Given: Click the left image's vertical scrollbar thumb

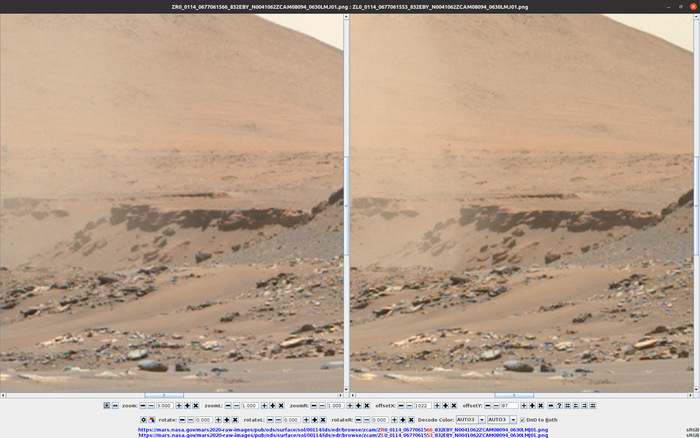Looking at the screenshot, I should [x=346, y=205].
